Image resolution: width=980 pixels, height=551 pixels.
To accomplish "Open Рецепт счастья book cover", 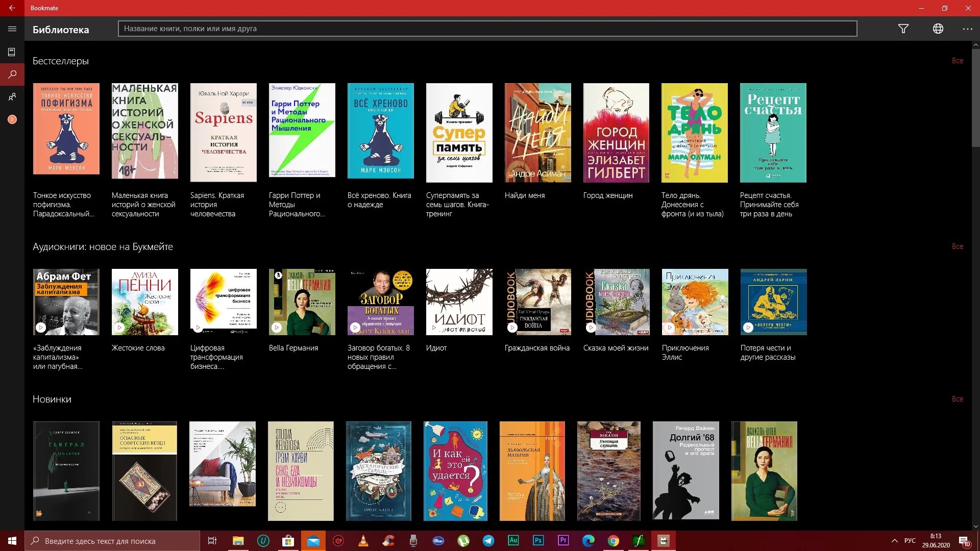I will point(773,133).
